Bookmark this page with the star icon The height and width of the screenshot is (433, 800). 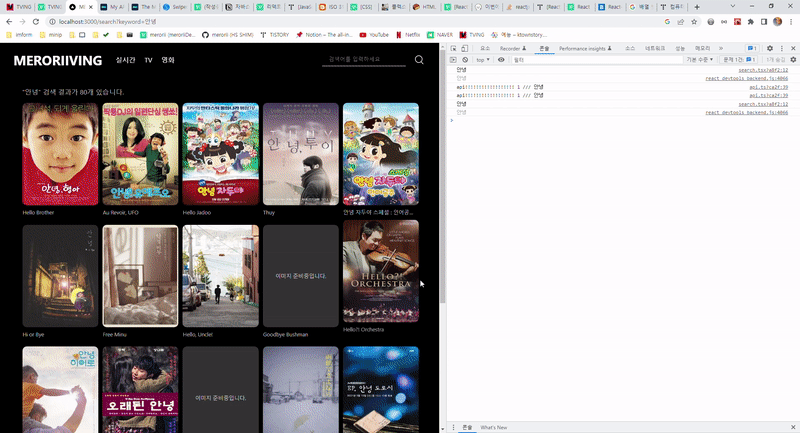pyautogui.click(x=694, y=22)
